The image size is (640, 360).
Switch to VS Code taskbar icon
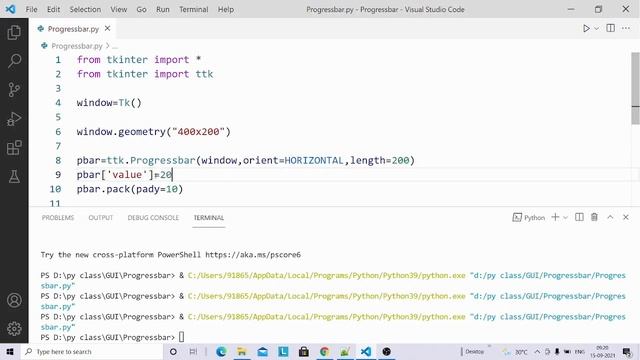[x=366, y=351]
